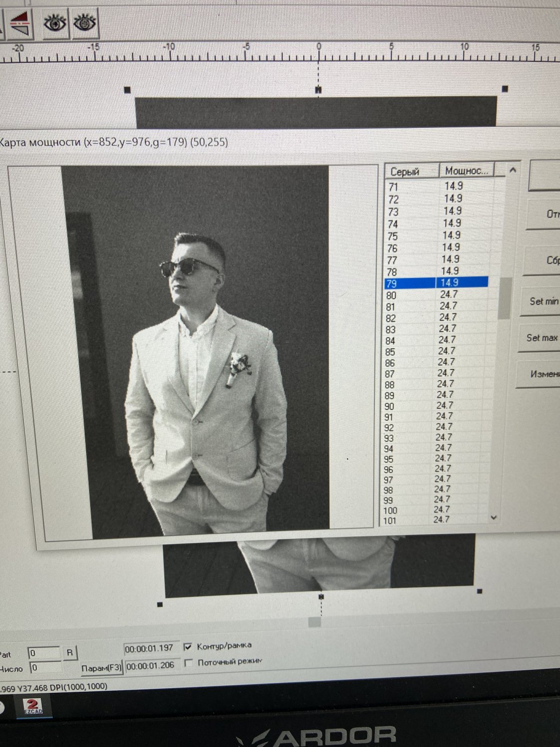This screenshot has width=560, height=747.
Task: Click the Число input field
Action: click(45, 668)
